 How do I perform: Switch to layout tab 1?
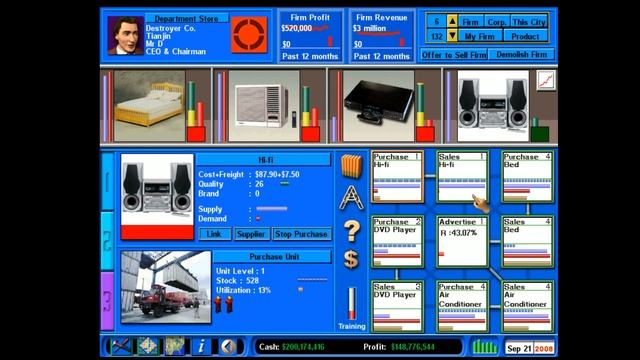pyautogui.click(x=107, y=182)
